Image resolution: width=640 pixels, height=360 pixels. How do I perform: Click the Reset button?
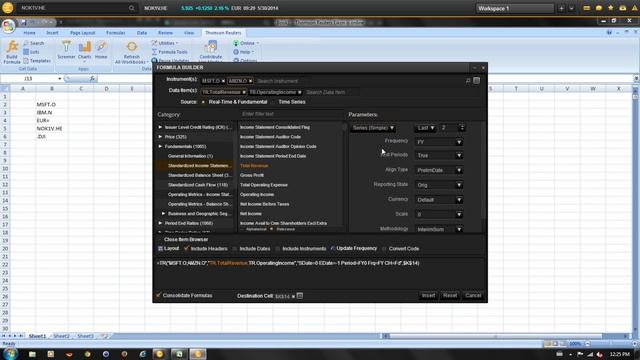pyautogui.click(x=450, y=296)
